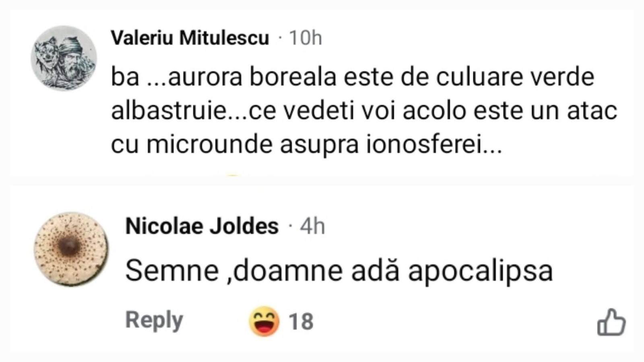The image size is (644, 362).
Task: Click the 10h comment timestamp
Action: click(305, 38)
